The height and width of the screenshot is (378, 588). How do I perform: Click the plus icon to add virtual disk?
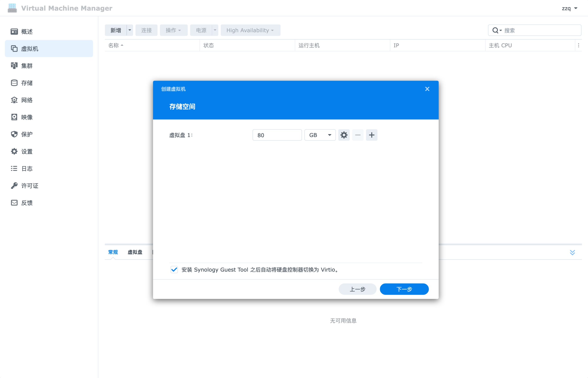(371, 135)
